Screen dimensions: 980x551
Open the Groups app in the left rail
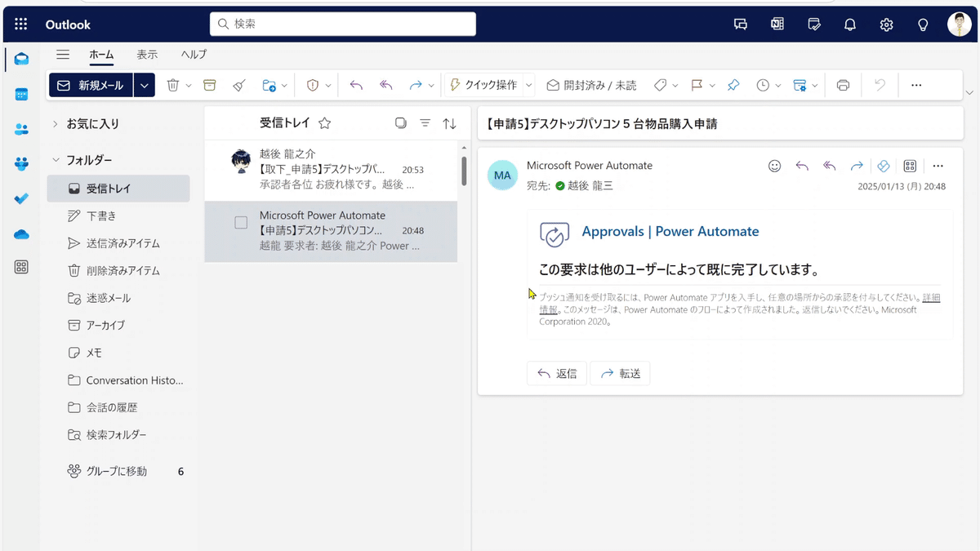(21, 164)
